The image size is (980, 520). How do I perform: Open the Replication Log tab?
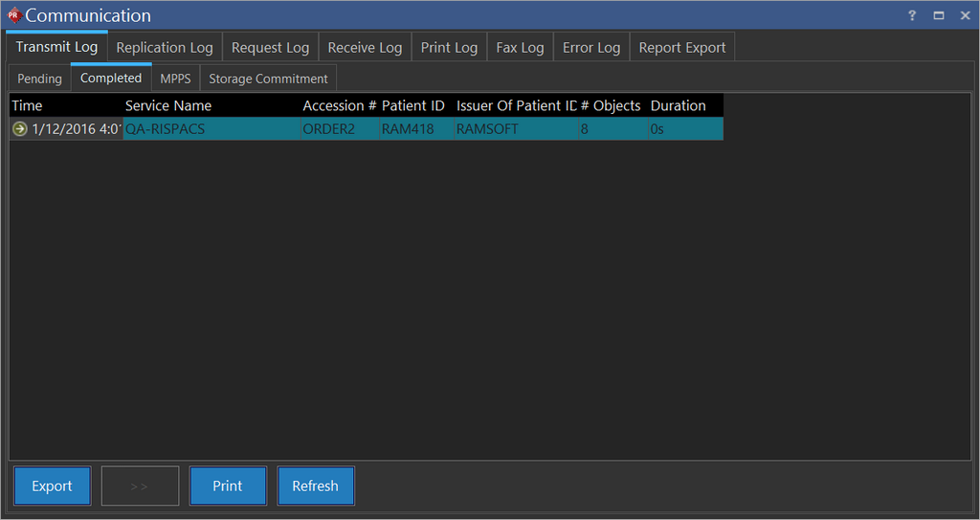click(x=165, y=47)
